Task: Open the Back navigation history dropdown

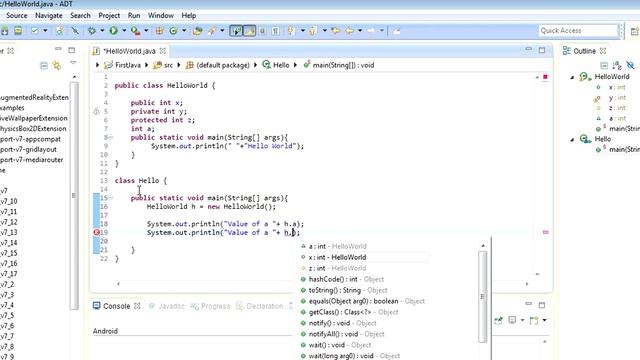Action: tap(360, 31)
